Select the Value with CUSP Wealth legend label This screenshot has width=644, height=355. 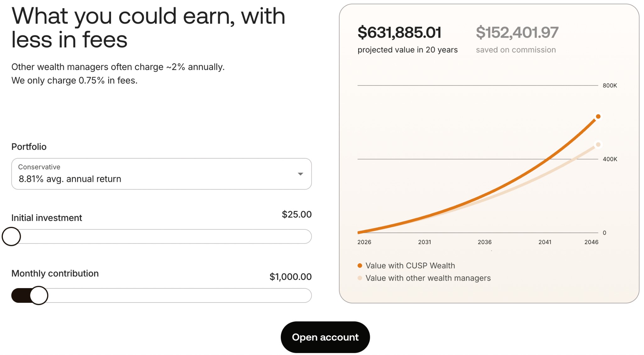tap(410, 265)
